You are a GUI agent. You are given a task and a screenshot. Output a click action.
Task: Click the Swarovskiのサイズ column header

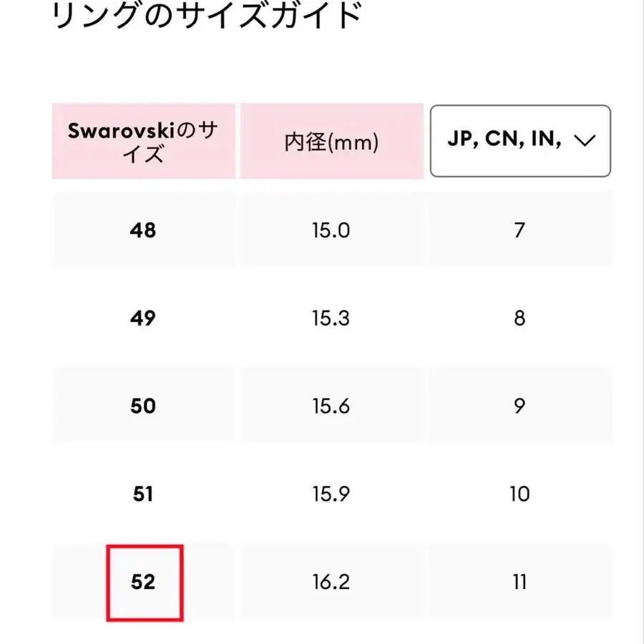[143, 141]
